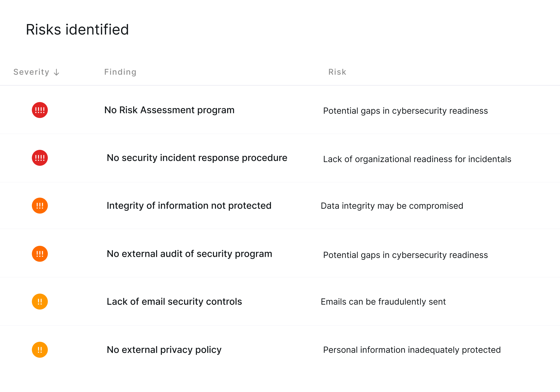The image size is (560, 392).
Task: Open the No Risk Assessment program finding
Action: pos(169,110)
